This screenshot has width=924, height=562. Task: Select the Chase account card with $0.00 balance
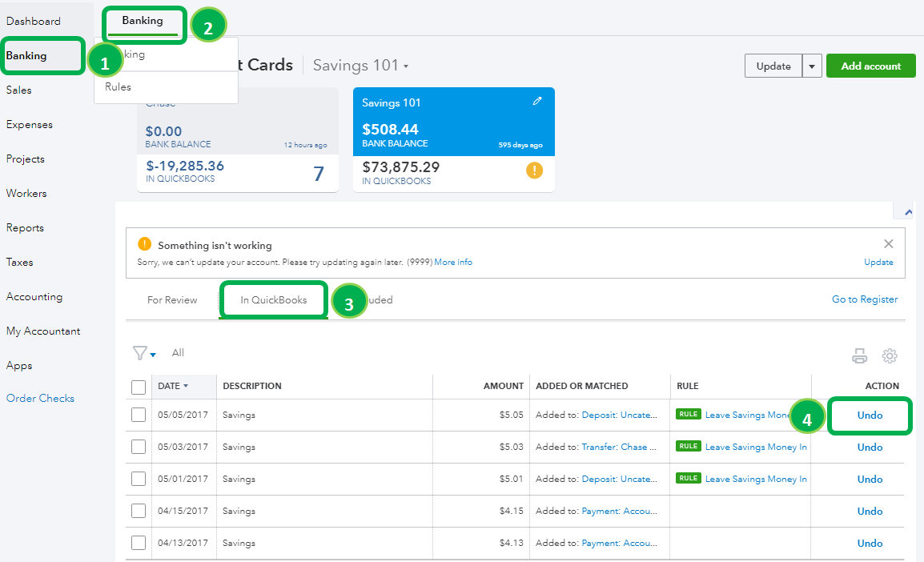click(238, 140)
